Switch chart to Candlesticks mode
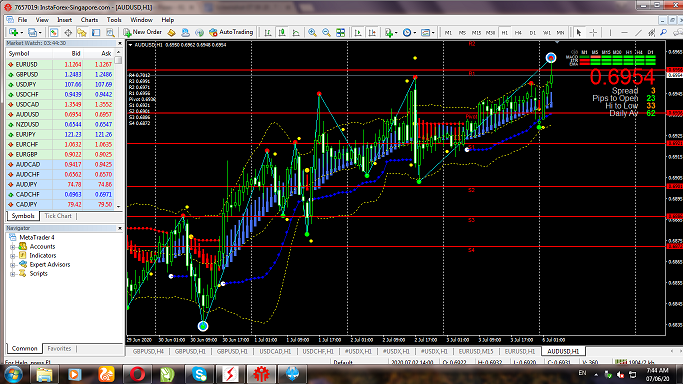Image resolution: width=683 pixels, height=384 pixels. tap(282, 32)
